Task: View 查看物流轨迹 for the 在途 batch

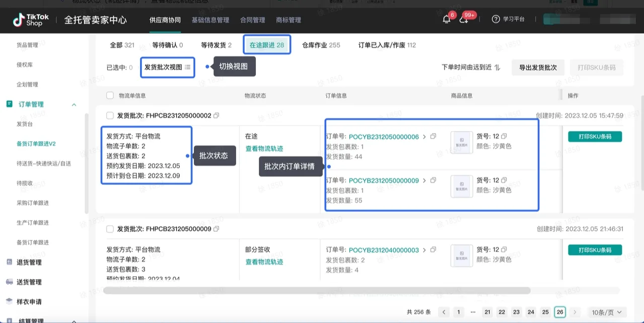Action: point(264,149)
